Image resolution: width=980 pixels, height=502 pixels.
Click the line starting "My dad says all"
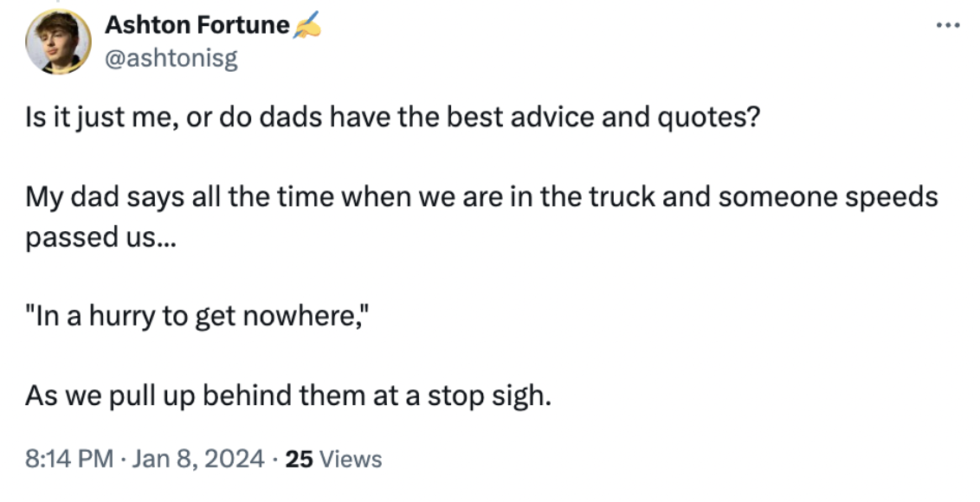(481, 197)
